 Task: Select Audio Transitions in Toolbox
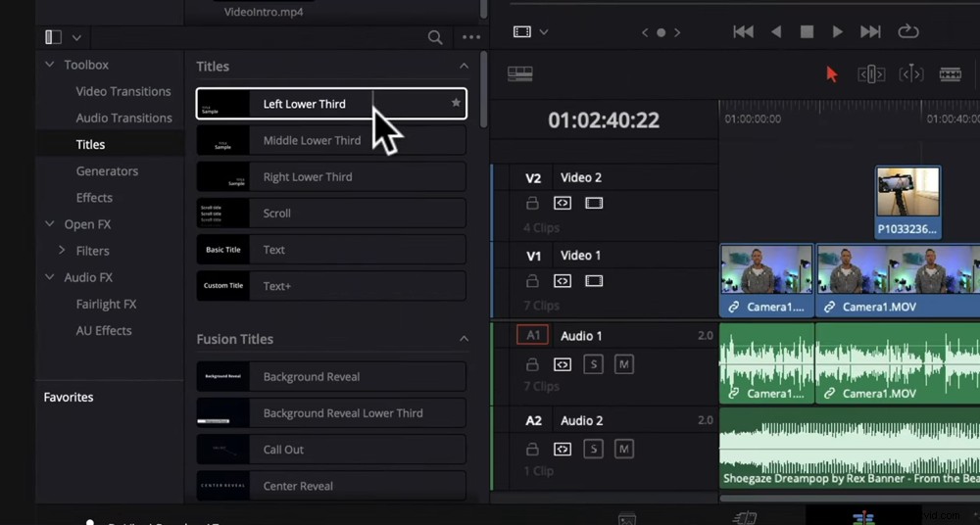pos(123,118)
